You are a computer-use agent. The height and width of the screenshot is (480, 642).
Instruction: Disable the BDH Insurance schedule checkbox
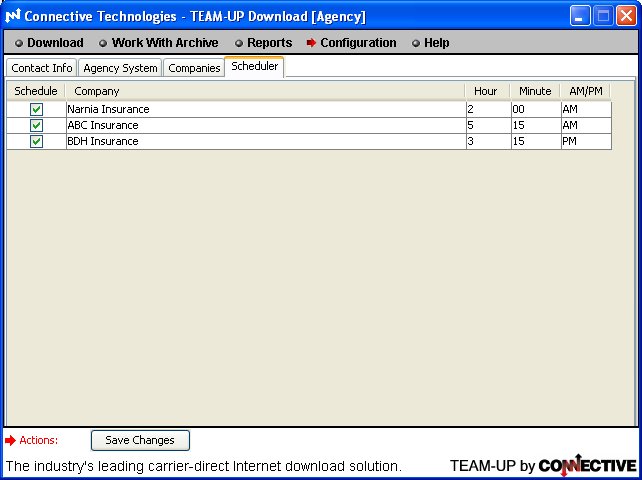click(37, 142)
